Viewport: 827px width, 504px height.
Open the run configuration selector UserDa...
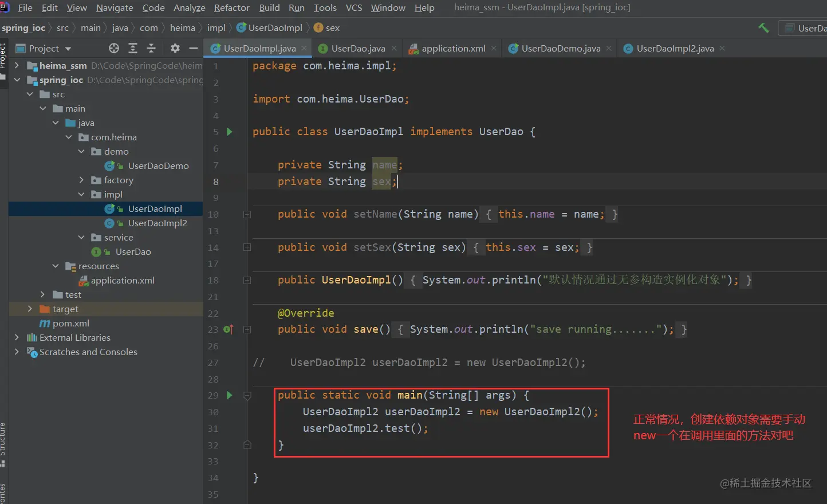[x=803, y=28]
